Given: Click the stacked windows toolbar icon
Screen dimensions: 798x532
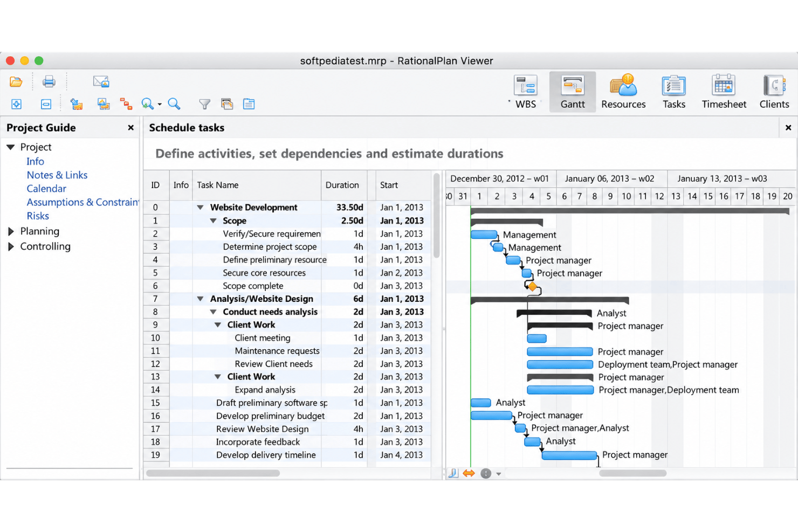Looking at the screenshot, I should pos(227,104).
